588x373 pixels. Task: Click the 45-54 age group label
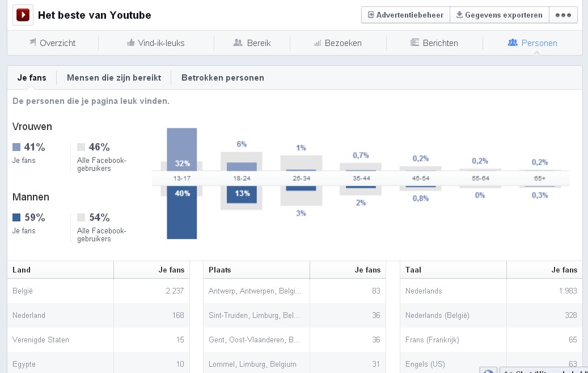click(x=421, y=178)
